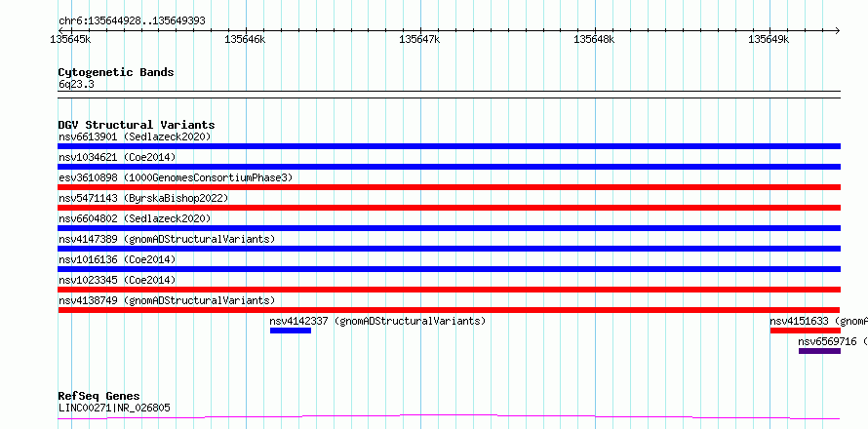Open esv3610898 (1000GenomesConsortiumPhase3) label
Viewport: 868px width, 429px height.
pyautogui.click(x=176, y=177)
